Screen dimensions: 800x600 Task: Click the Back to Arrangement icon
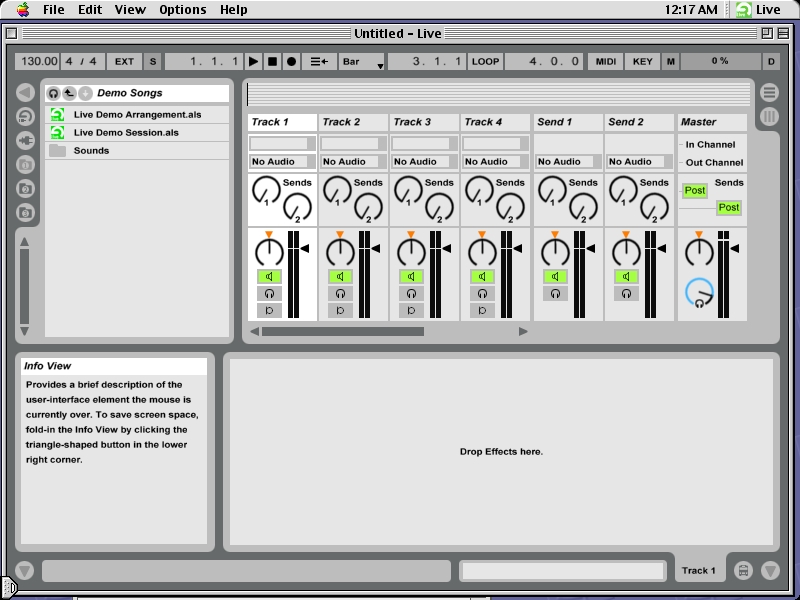(319, 62)
